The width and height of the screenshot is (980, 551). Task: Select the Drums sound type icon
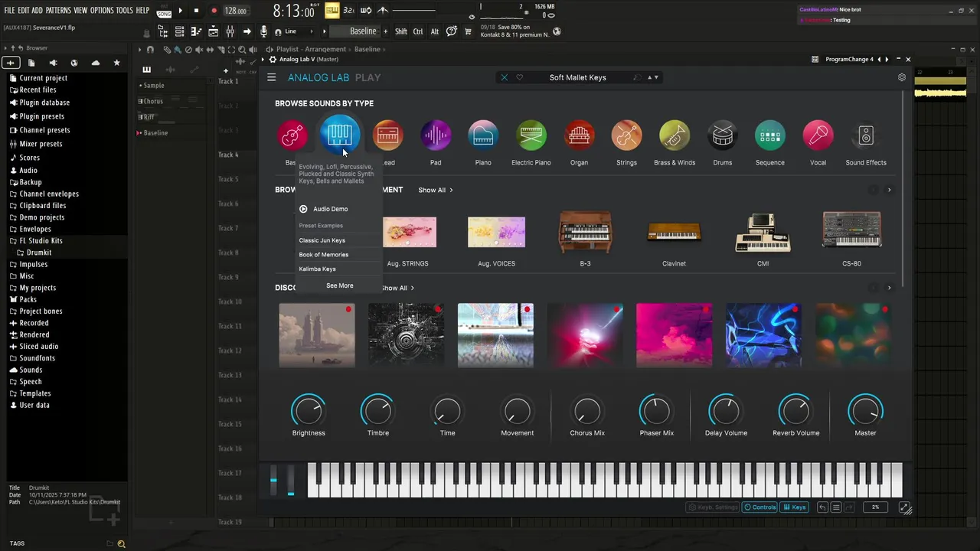(x=722, y=136)
